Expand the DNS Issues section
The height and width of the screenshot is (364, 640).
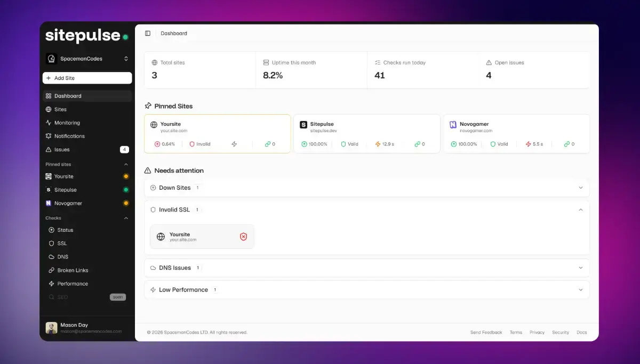(x=367, y=268)
